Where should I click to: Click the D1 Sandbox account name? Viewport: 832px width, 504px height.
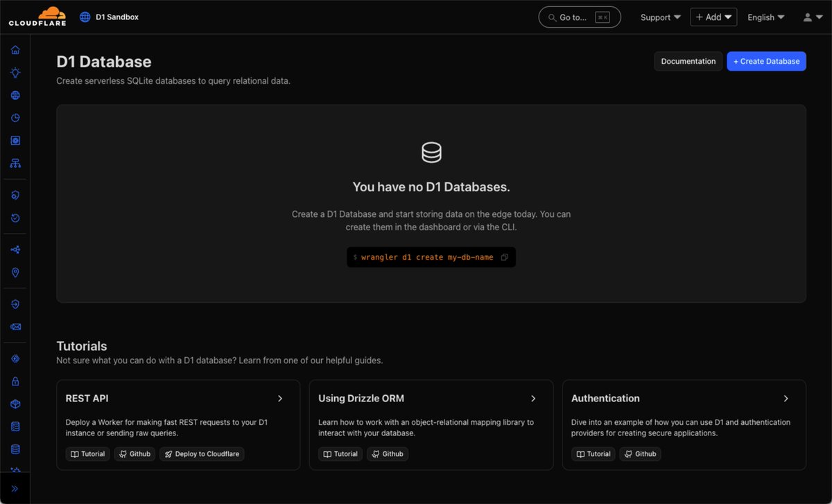tap(117, 17)
